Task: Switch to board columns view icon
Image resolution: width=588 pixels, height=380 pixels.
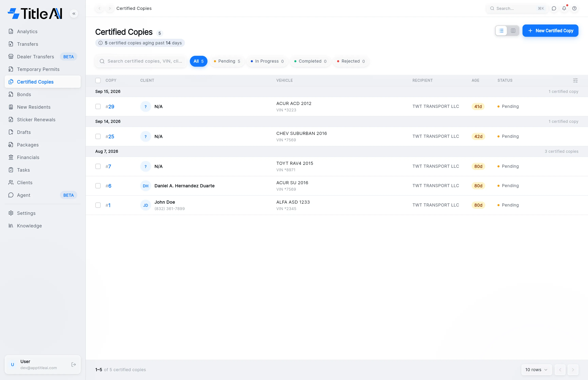Action: click(513, 31)
